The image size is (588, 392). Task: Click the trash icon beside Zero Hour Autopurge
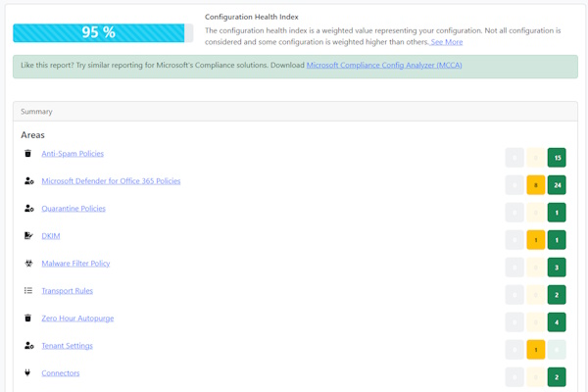[28, 318]
